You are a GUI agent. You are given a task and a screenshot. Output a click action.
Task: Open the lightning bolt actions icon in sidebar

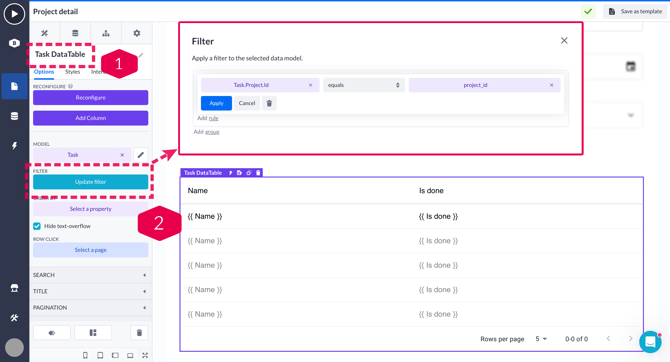(x=14, y=146)
